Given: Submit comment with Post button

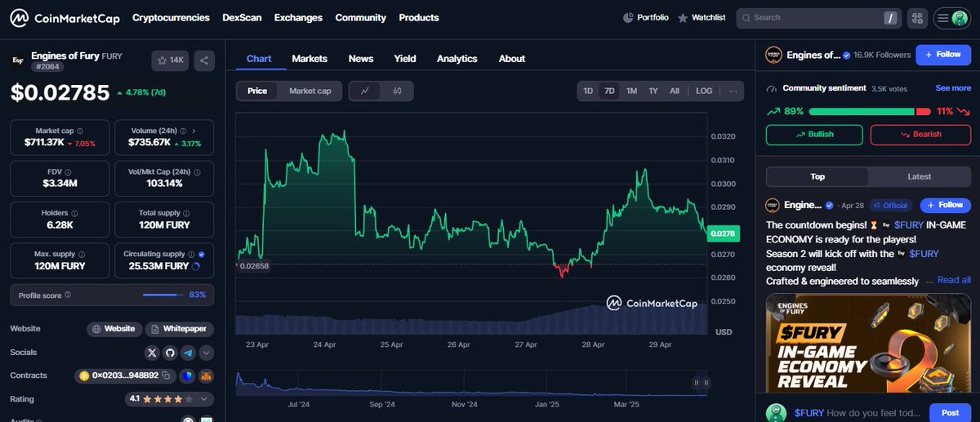Looking at the screenshot, I should [950, 412].
